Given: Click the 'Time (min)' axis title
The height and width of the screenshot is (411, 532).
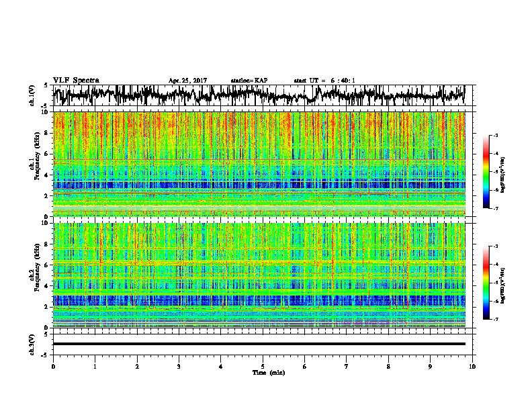Looking at the screenshot, I should pos(269,373).
